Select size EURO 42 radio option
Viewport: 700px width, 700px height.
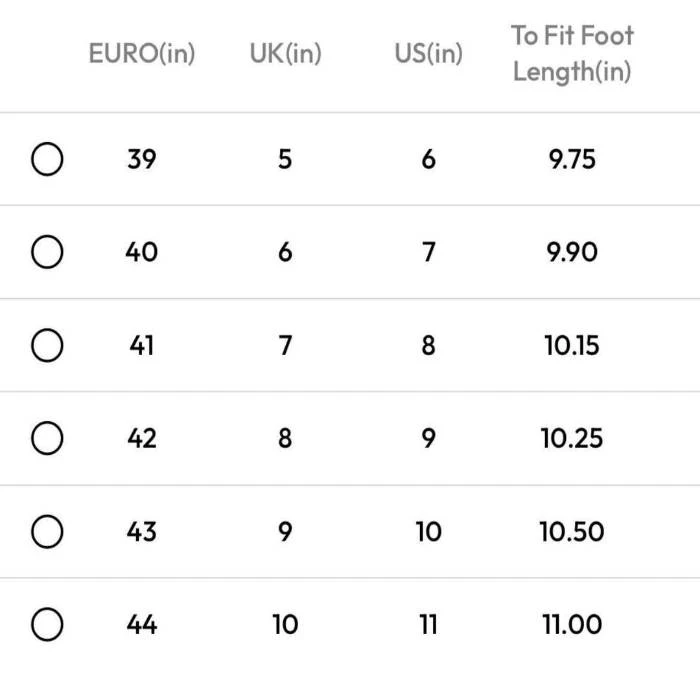tap(47, 438)
